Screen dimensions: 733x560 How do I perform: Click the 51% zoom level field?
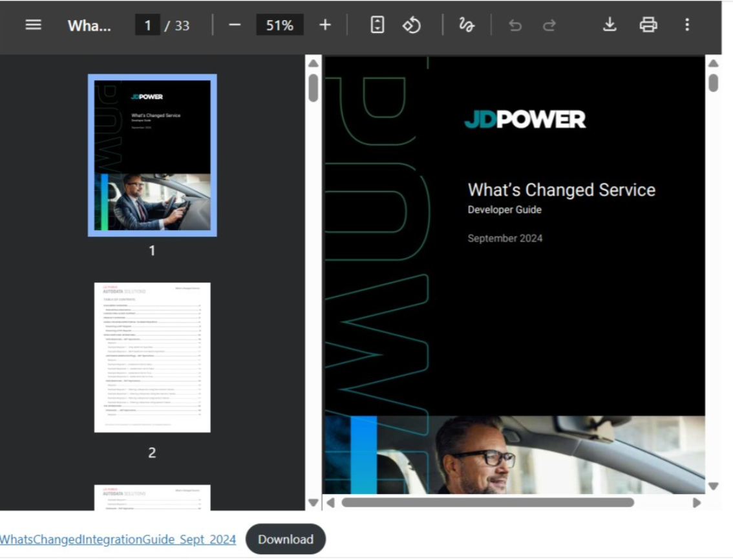pyautogui.click(x=280, y=25)
